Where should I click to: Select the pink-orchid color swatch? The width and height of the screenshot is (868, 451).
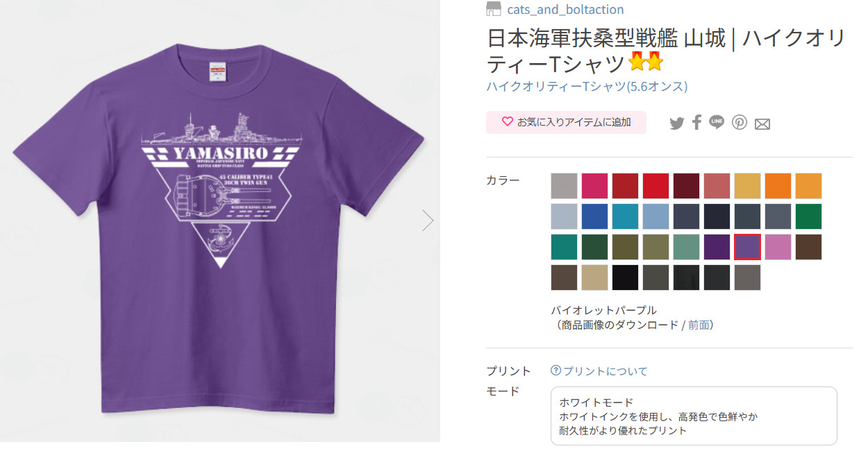point(778,247)
